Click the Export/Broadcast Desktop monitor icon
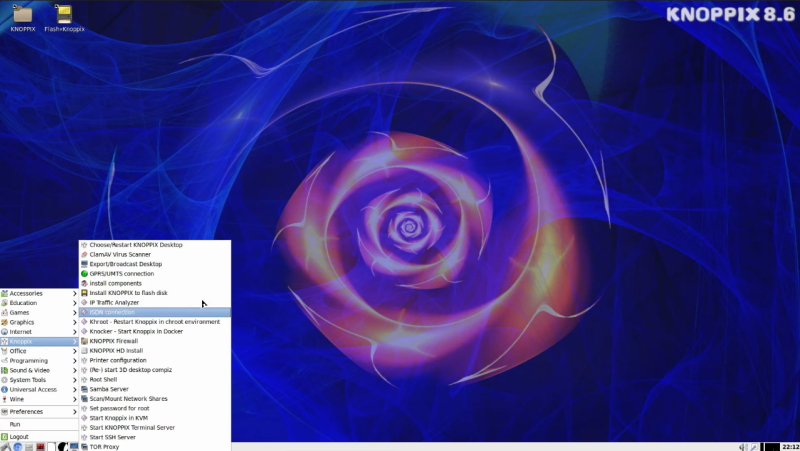800x451 pixels. tap(84, 264)
